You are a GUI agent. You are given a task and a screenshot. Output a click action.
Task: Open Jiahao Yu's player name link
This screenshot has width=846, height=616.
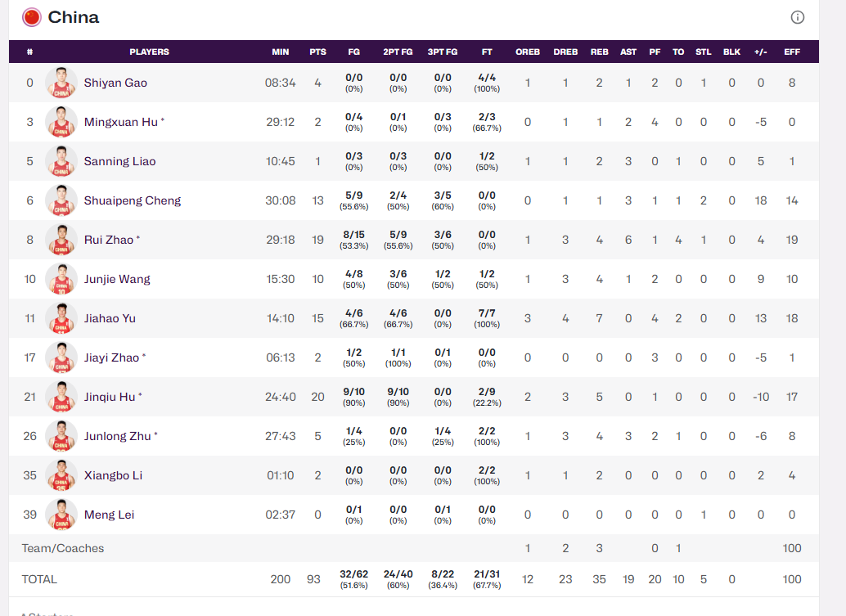point(110,318)
